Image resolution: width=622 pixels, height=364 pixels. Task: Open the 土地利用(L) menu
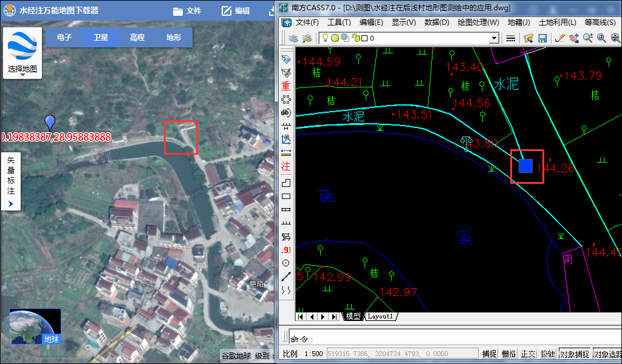(557, 22)
